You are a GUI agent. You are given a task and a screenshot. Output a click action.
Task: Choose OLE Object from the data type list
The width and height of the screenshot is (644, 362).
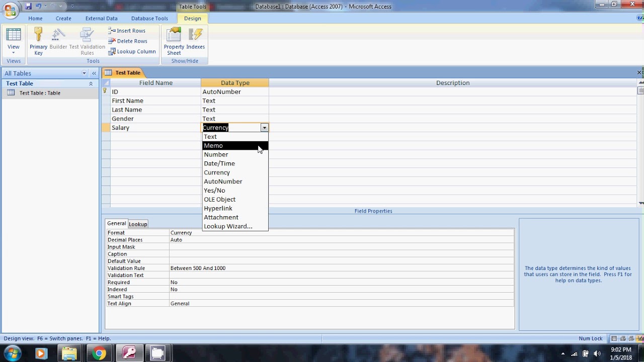(x=235, y=200)
